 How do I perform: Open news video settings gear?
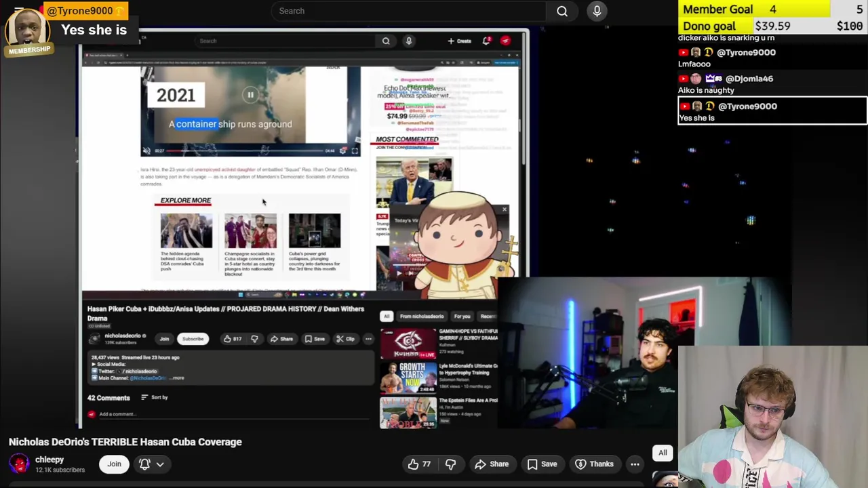point(343,150)
